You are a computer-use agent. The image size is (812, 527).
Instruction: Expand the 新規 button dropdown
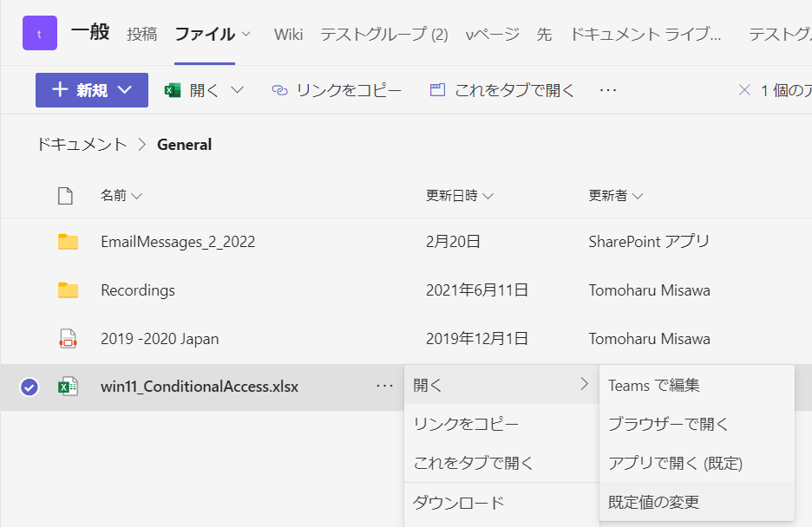(x=125, y=90)
